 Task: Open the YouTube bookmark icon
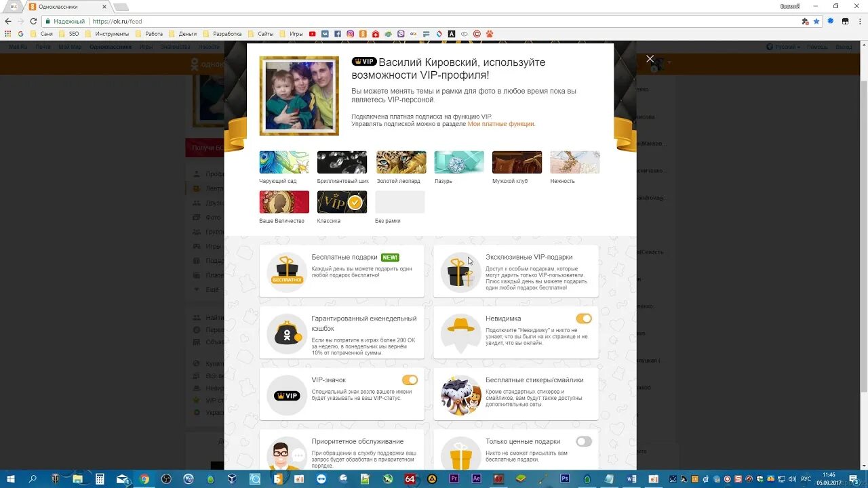click(x=313, y=34)
